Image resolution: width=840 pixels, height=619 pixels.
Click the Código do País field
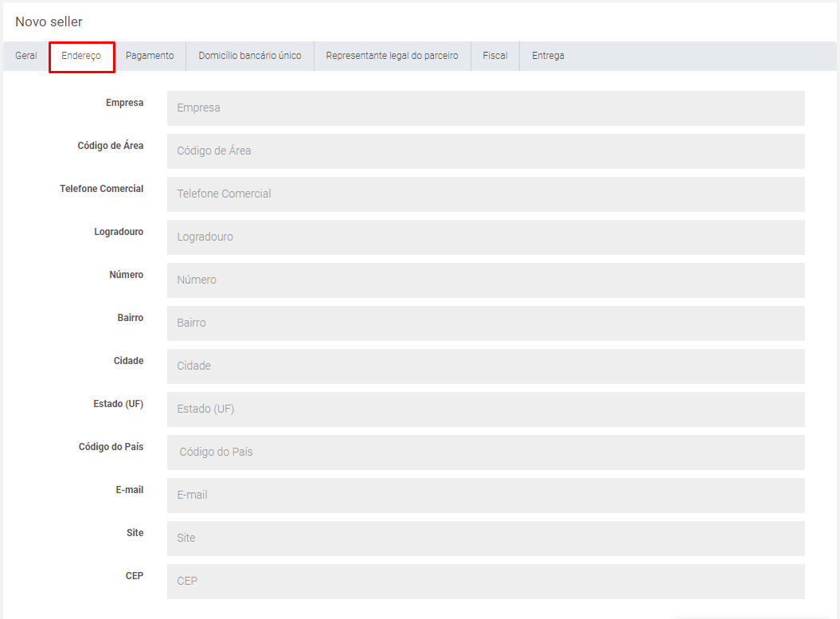(x=486, y=452)
